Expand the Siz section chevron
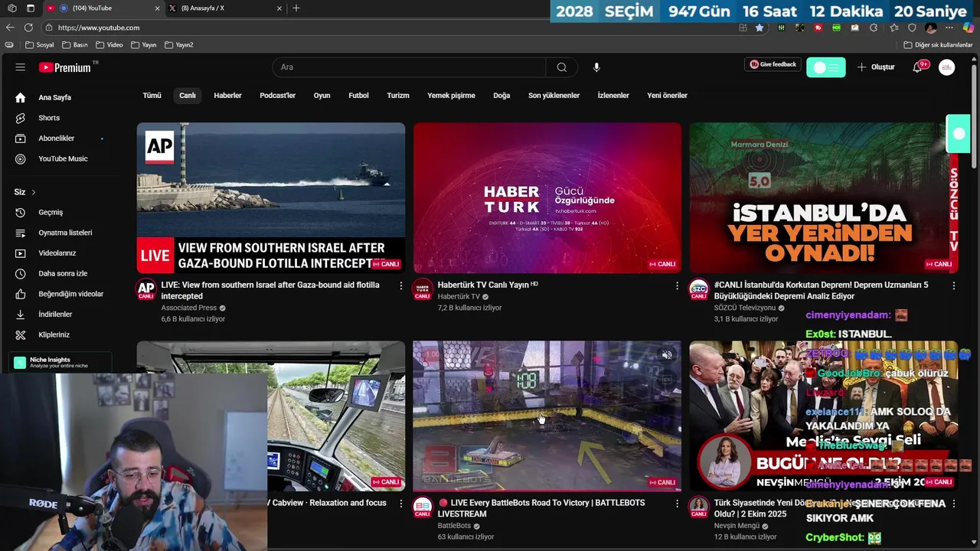This screenshot has height=551, width=980. tap(33, 192)
